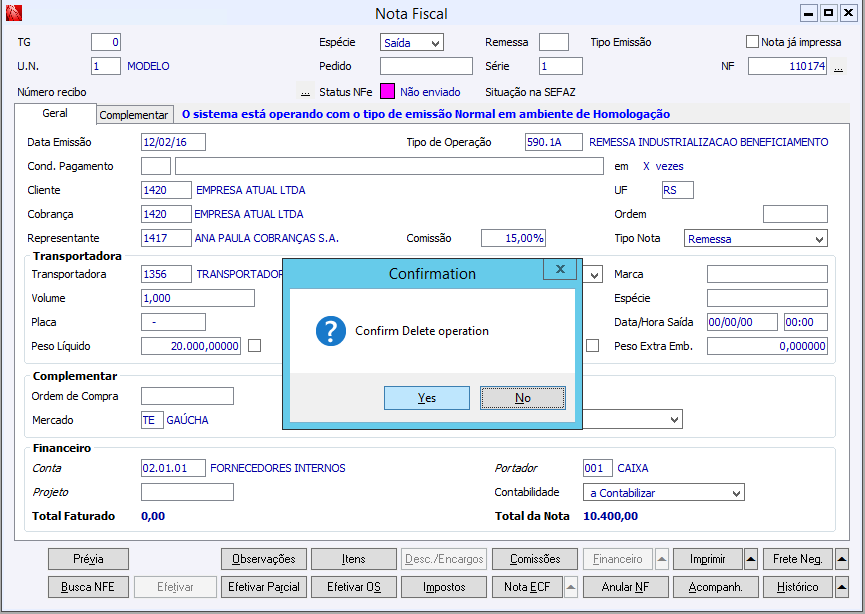Switch to the Geral tab
This screenshot has height=614, width=865.
55,113
